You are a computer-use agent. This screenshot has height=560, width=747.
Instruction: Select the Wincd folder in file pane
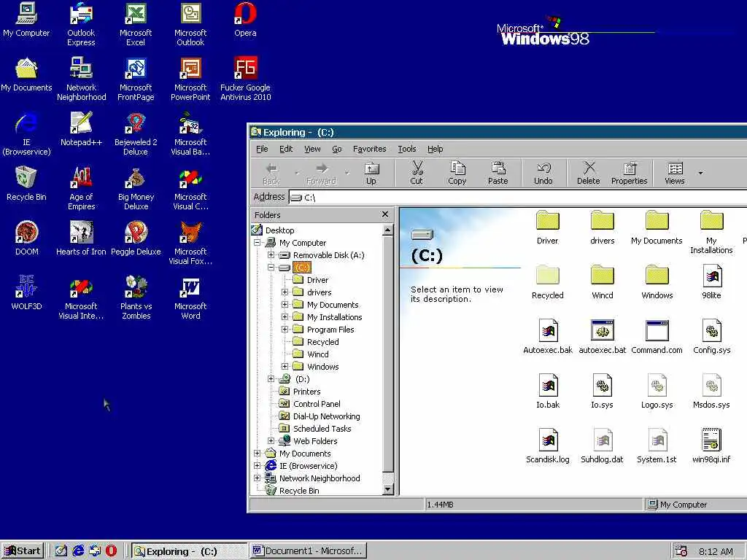pos(602,281)
